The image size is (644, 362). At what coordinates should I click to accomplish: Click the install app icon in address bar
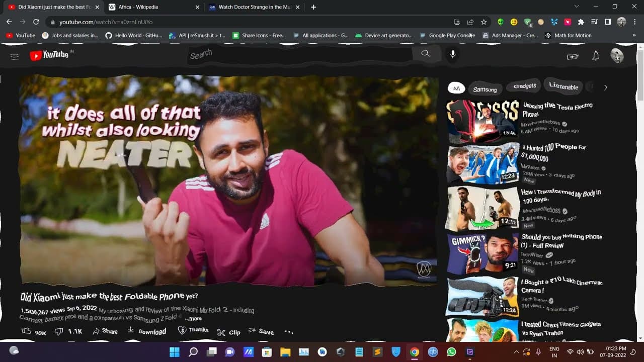(456, 22)
